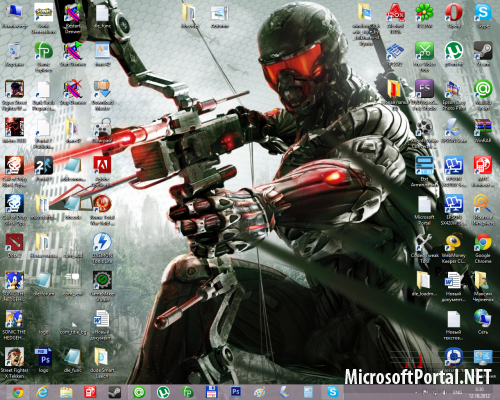Image resolution: width=500 pixels, height=400 pixels.
Task: Launch Paint from the taskbar palette icon
Action: (260, 392)
